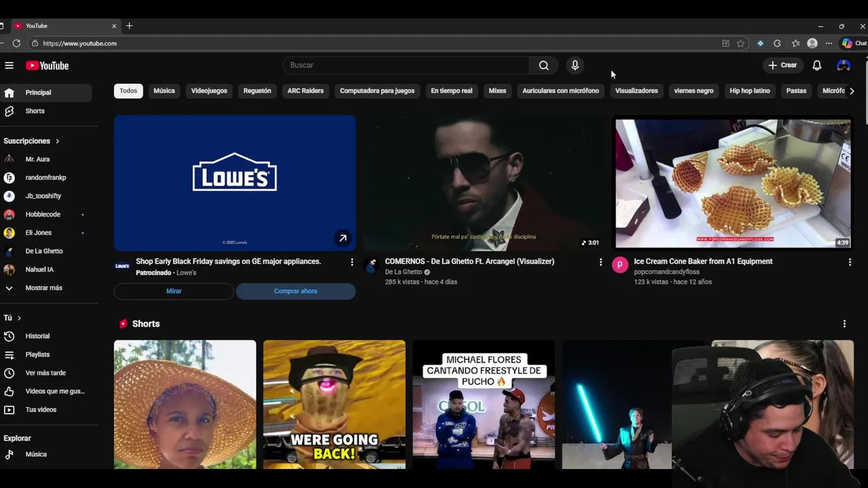The height and width of the screenshot is (488, 868).
Task: Open Principal in the sidebar
Action: point(45,92)
